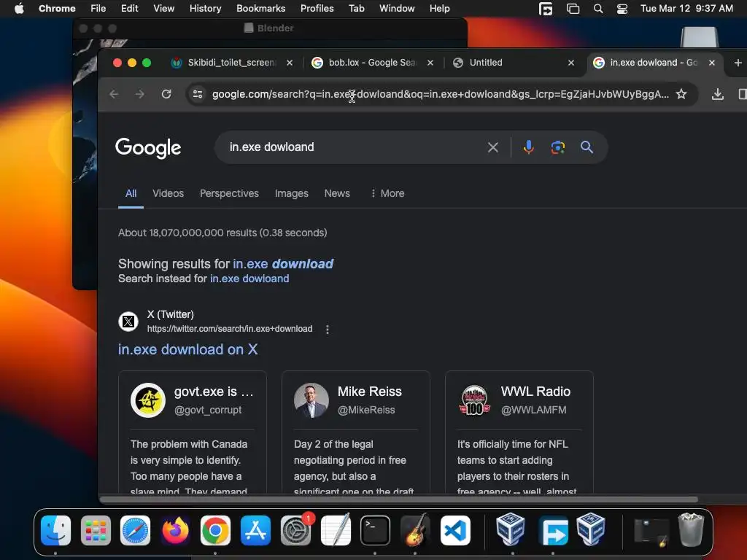Open the site information icon in address bar
Image resolution: width=747 pixels, height=560 pixels.
point(198,94)
